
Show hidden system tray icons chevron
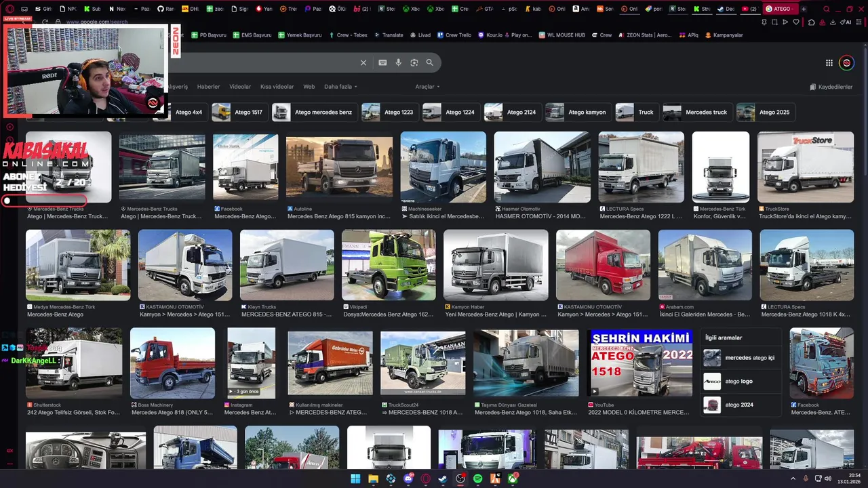click(x=793, y=479)
